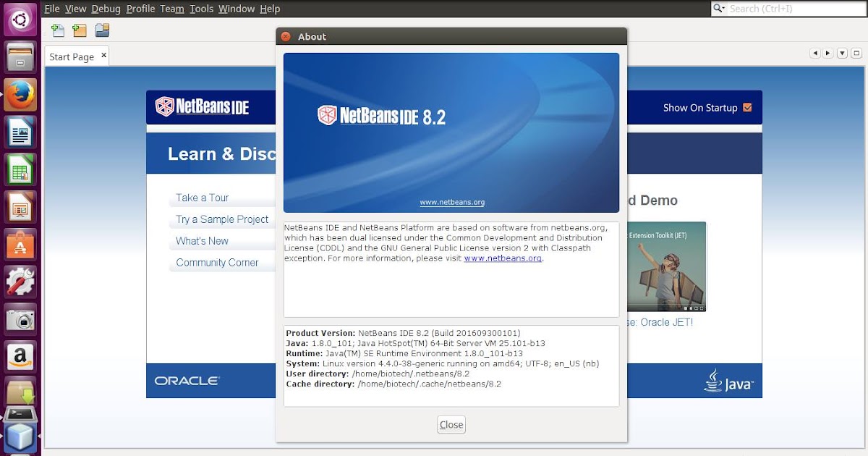This screenshot has height=456, width=868.
Task: Click the New File toolbar icon
Action: click(58, 30)
